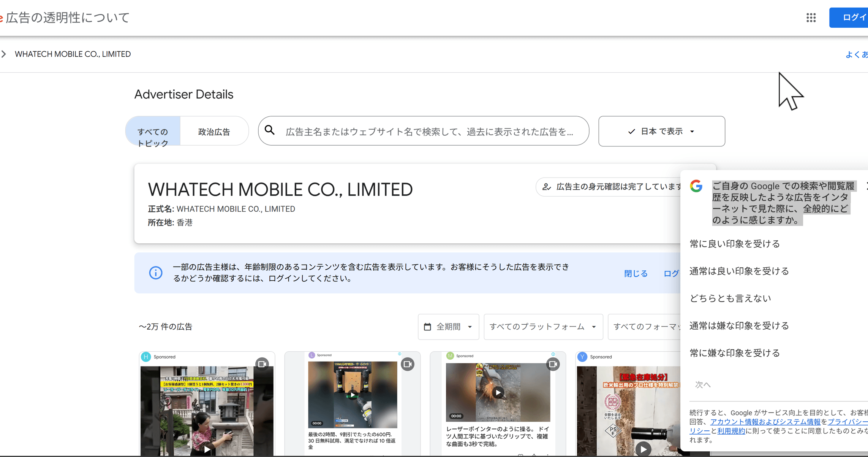868x457 pixels.
Task: Click the H avatar on first ad
Action: [146, 357]
